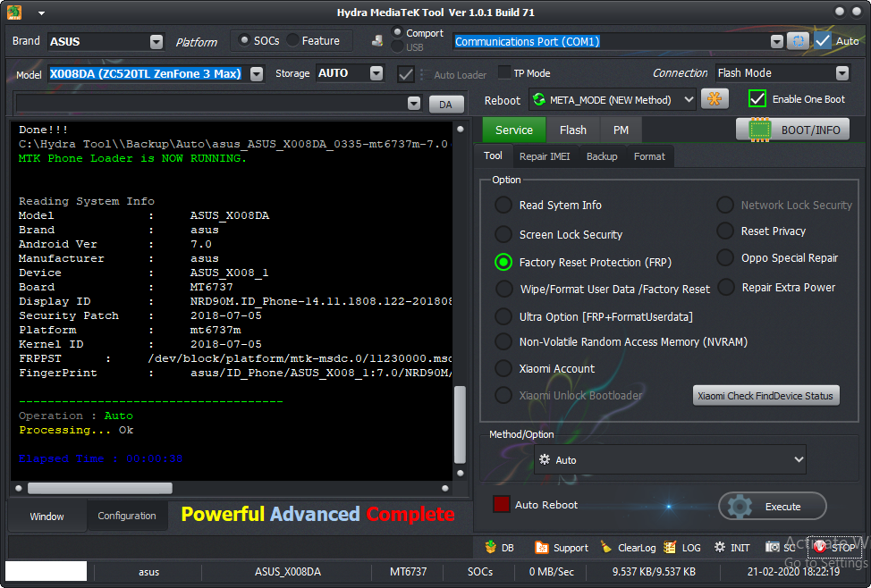This screenshot has height=588, width=871.
Task: Toggle the Auto Loader checkbox
Action: 406,74
